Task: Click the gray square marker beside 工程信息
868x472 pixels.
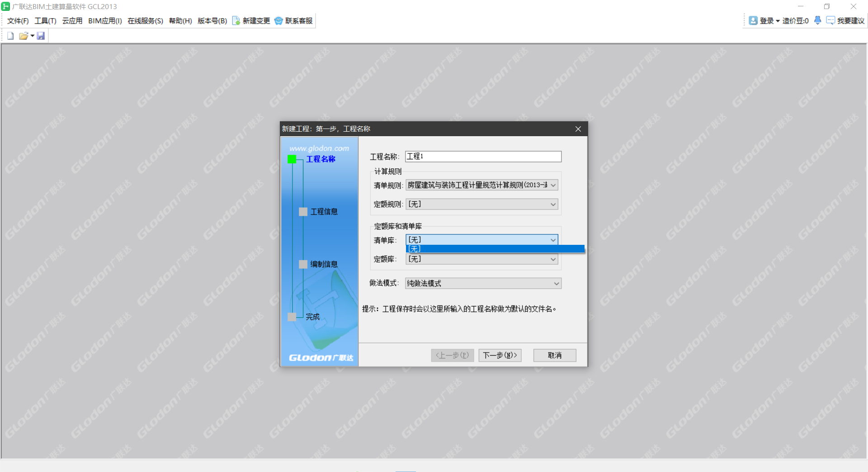Action: point(303,211)
